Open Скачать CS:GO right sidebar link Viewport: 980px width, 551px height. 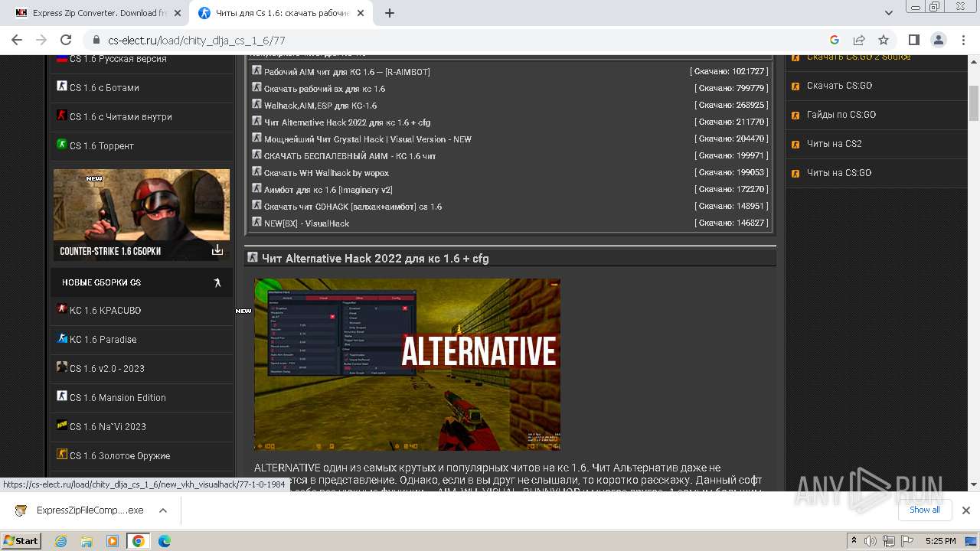(839, 86)
